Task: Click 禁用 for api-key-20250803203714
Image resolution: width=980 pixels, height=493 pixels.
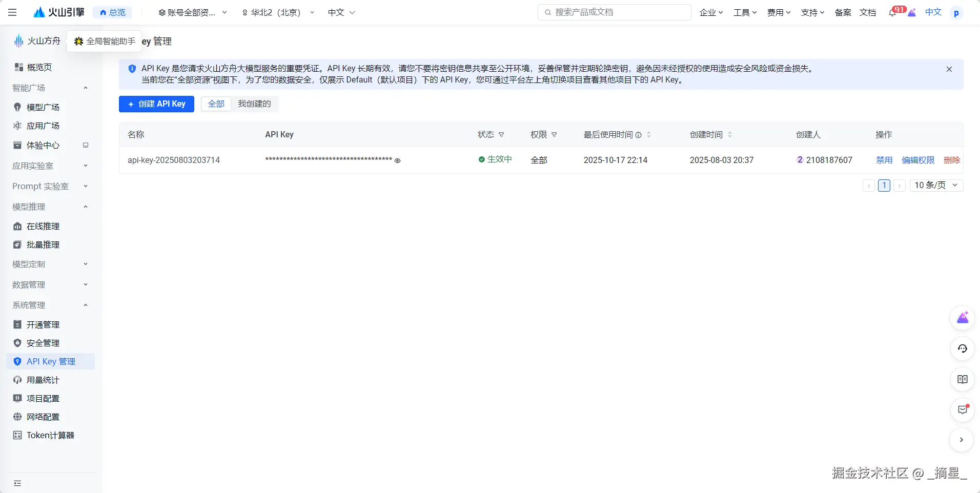Action: point(884,160)
